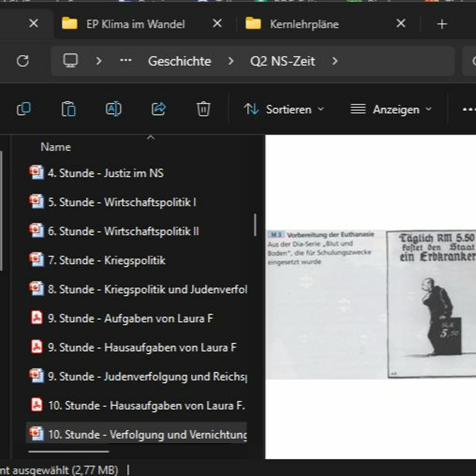Click the Euthanasie slide preview thumbnail
This screenshot has height=476, width=476.
[370, 304]
